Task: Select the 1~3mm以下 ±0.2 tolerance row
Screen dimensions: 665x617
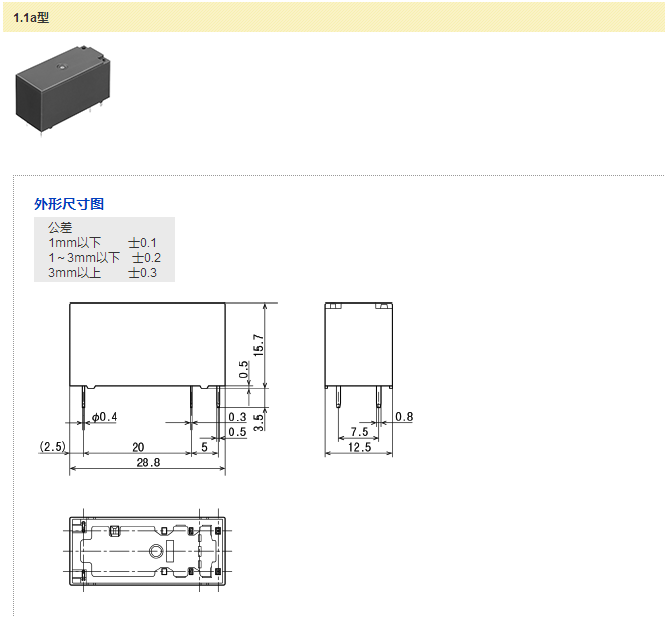Action: [x=104, y=258]
